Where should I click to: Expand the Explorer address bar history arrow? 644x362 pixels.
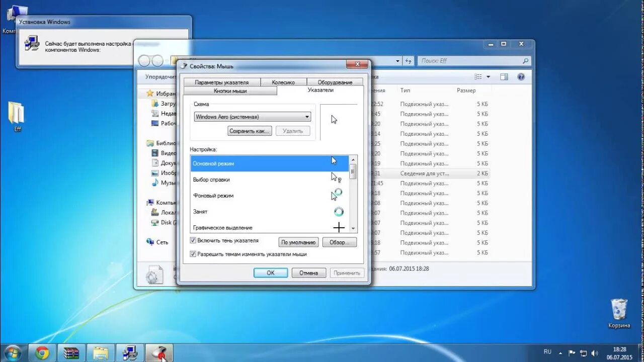397,61
